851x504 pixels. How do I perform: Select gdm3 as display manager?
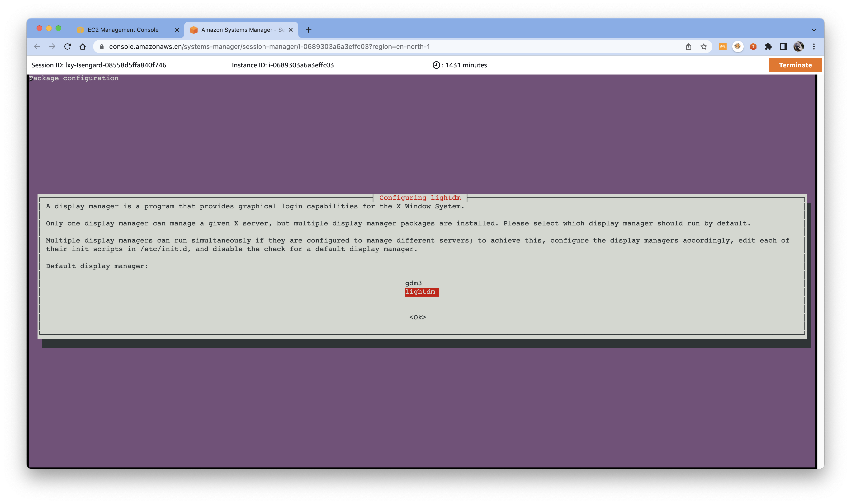[413, 283]
